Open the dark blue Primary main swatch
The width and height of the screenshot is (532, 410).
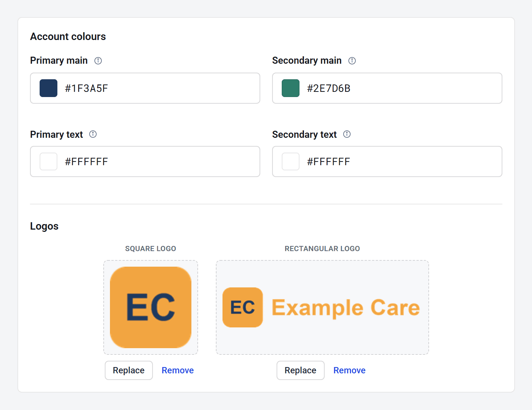coord(48,88)
